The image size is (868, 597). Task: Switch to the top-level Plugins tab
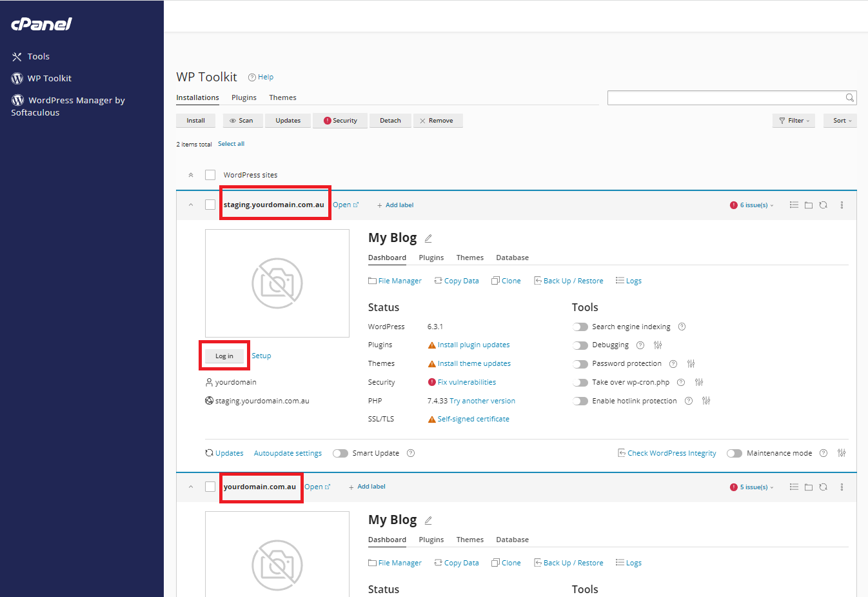(244, 97)
